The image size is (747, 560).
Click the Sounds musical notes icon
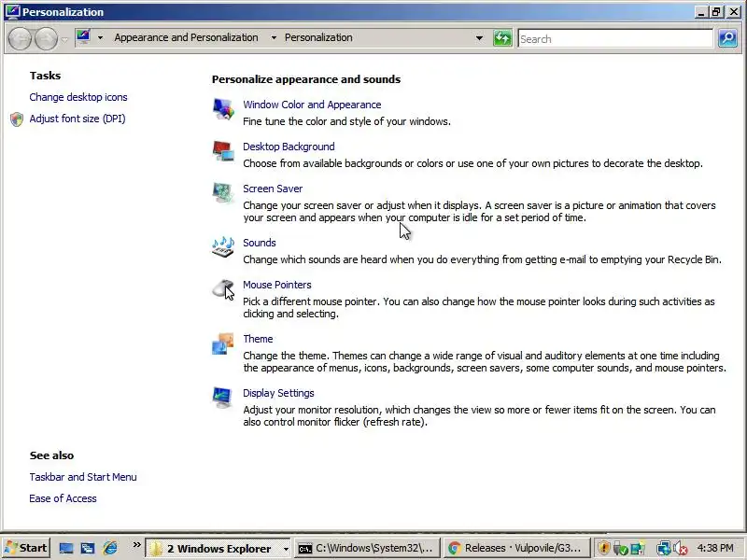[x=223, y=247]
